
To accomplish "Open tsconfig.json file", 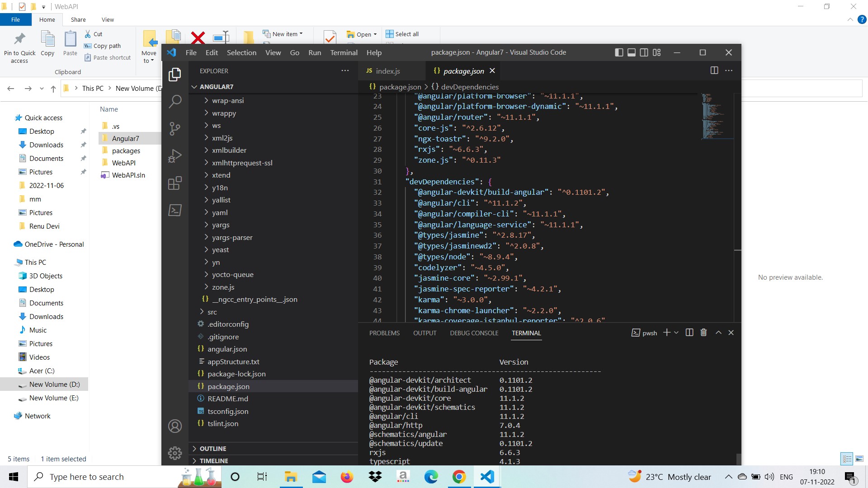I will [x=228, y=411].
